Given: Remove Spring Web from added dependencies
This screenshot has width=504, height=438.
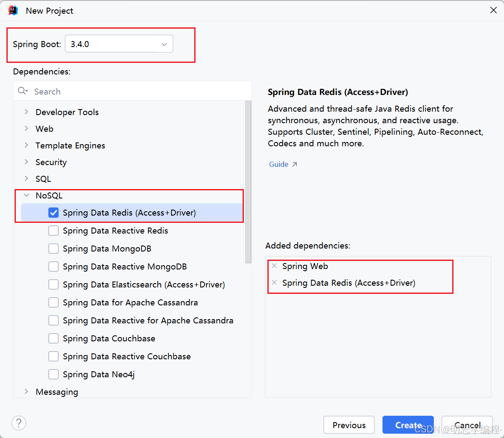Looking at the screenshot, I should [x=274, y=266].
